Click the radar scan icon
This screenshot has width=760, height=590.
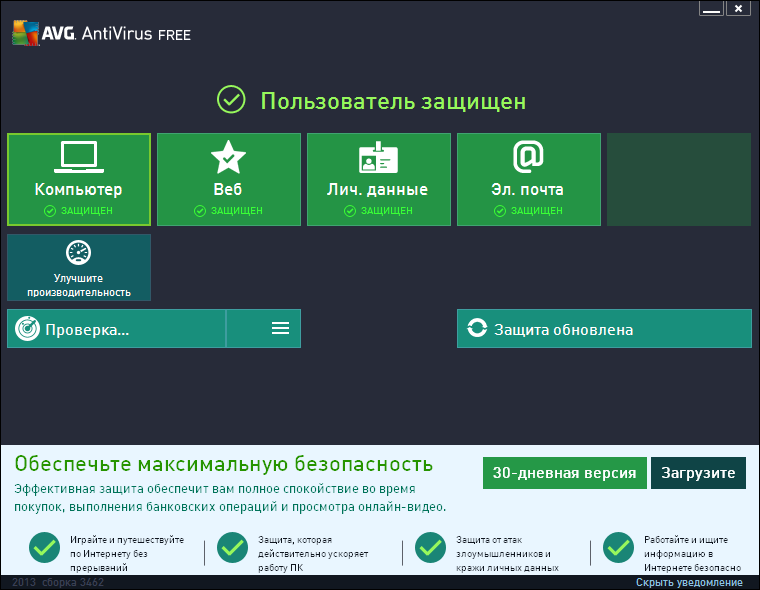(x=28, y=329)
